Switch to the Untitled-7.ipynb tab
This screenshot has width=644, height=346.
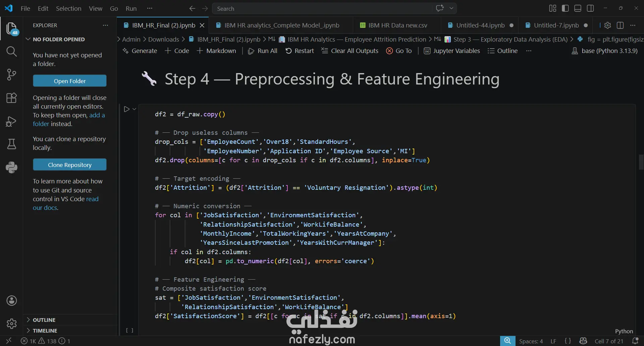pos(556,25)
